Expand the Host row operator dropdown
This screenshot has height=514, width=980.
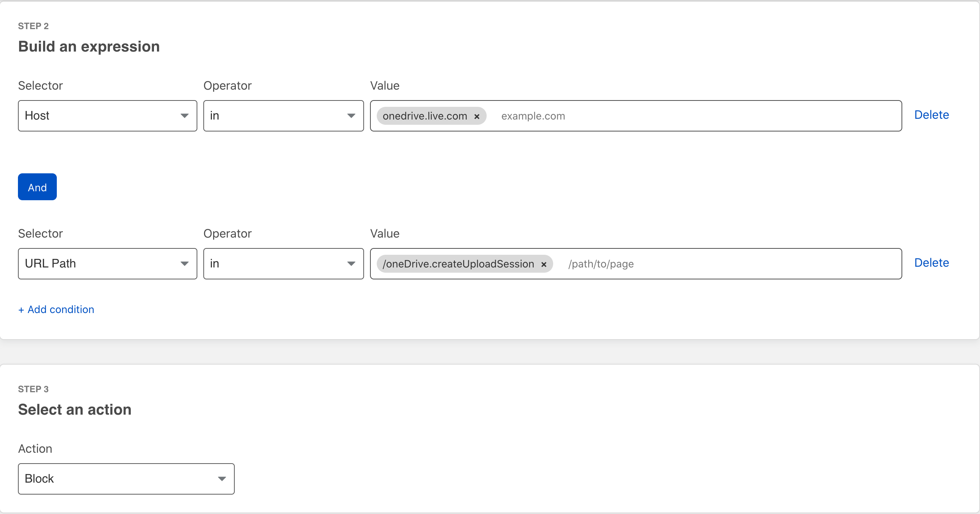pyautogui.click(x=283, y=115)
